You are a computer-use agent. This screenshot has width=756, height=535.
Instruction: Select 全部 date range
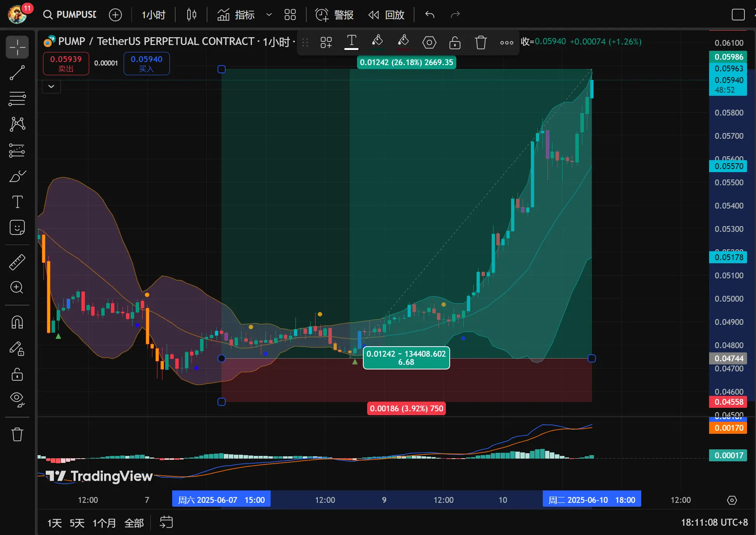134,523
